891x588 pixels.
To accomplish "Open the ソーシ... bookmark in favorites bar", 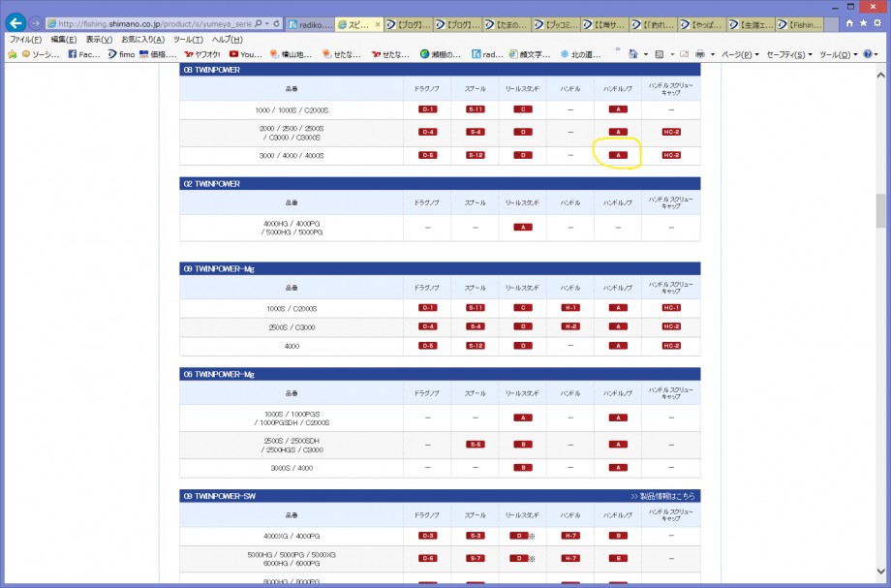I will [41, 54].
